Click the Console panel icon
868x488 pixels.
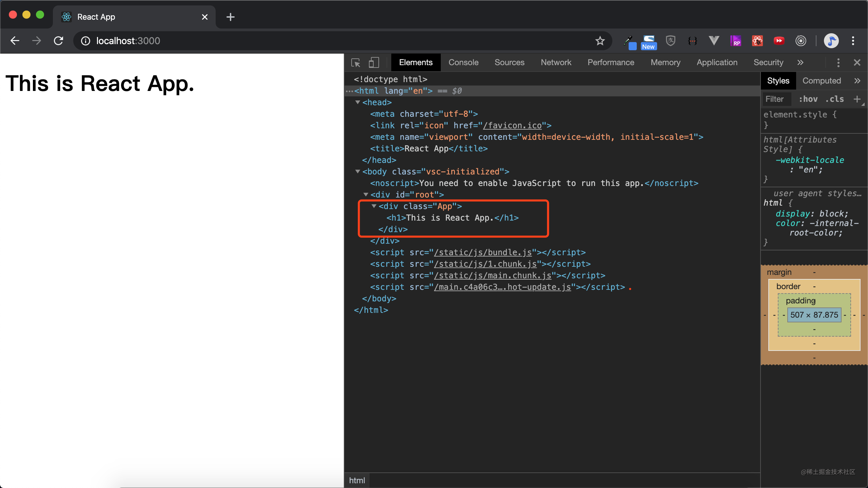[465, 62]
